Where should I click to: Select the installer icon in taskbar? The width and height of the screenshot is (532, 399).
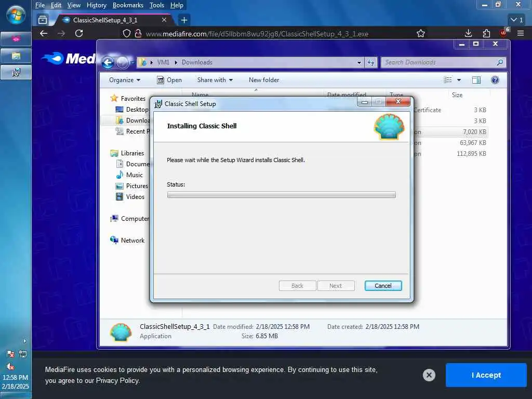point(16,72)
